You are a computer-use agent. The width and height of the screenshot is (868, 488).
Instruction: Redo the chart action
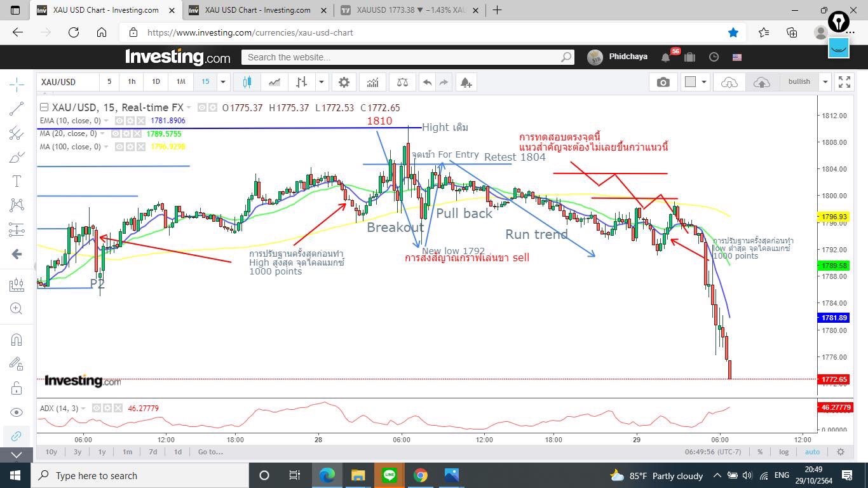(x=444, y=82)
